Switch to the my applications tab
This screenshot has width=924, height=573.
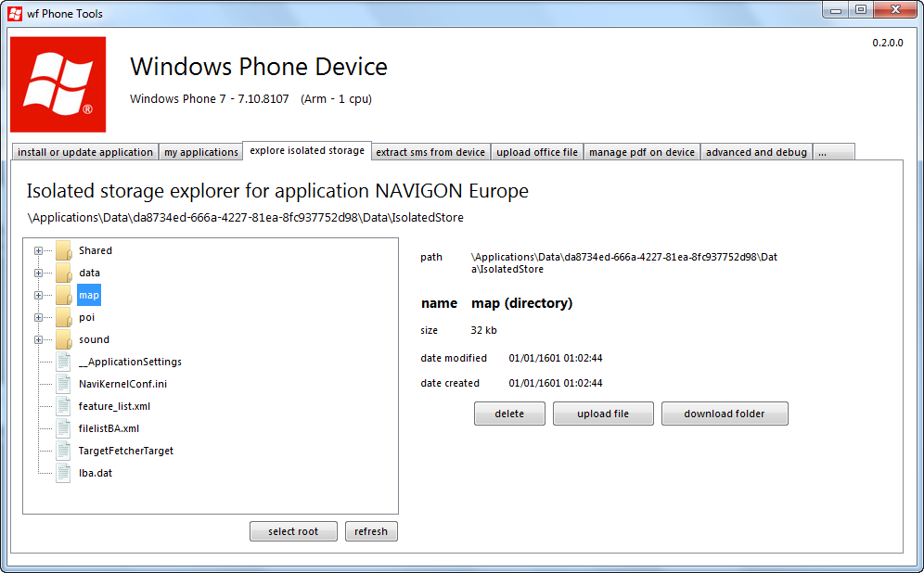pos(201,152)
